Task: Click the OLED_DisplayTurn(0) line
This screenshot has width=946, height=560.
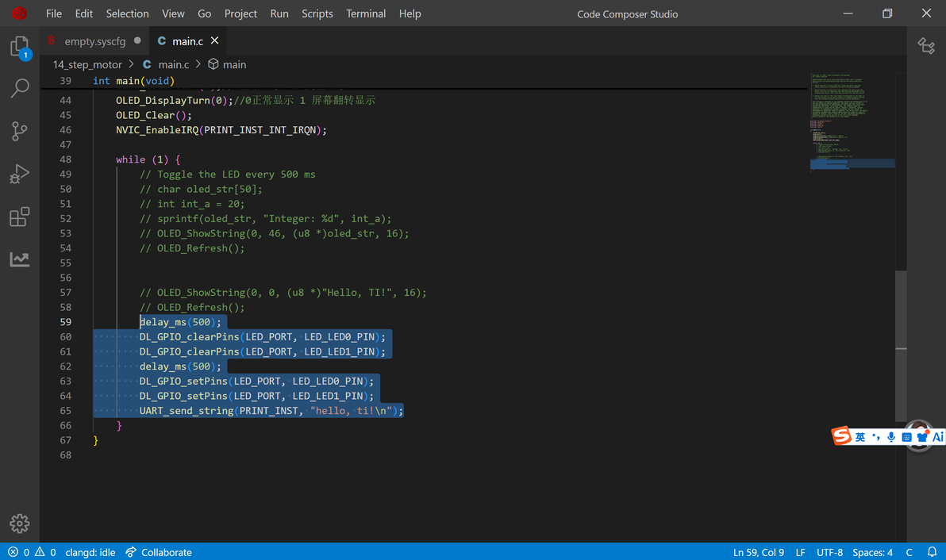Action: pos(245,100)
